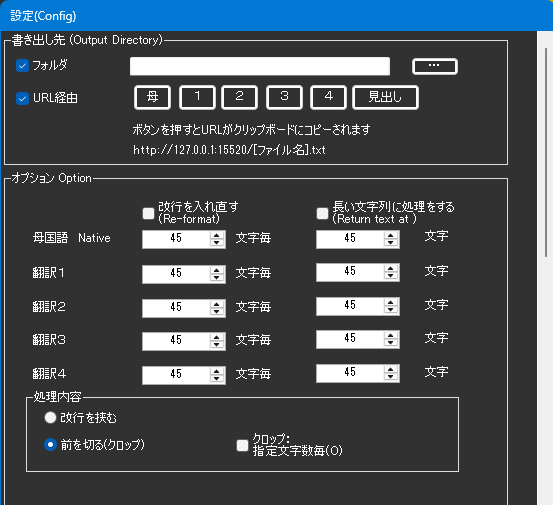This screenshot has width=553, height=505.
Task: Click the folder path input field
Action: pos(260,66)
